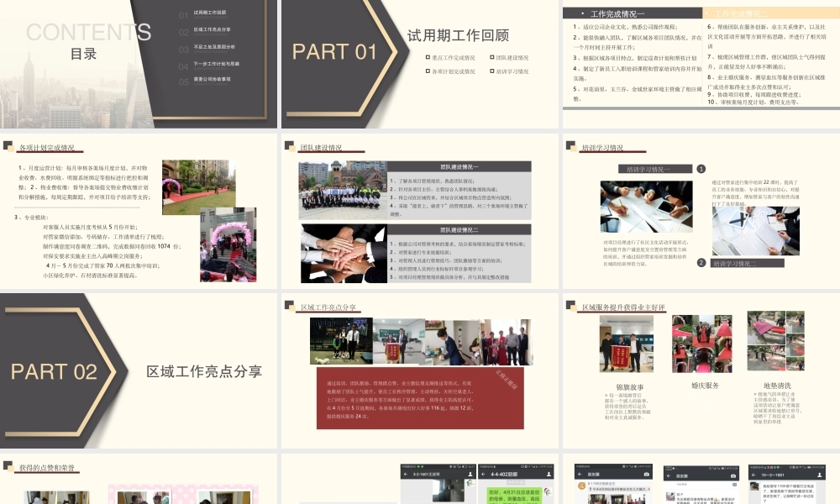Click the 重点工作完成情况 bullet on PART 01 slide

(x=450, y=57)
